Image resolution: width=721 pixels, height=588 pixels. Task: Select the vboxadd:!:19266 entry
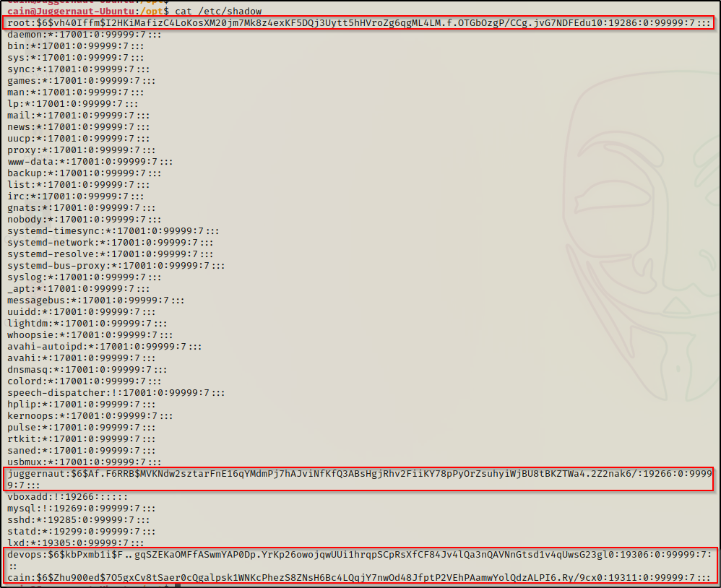click(x=67, y=497)
